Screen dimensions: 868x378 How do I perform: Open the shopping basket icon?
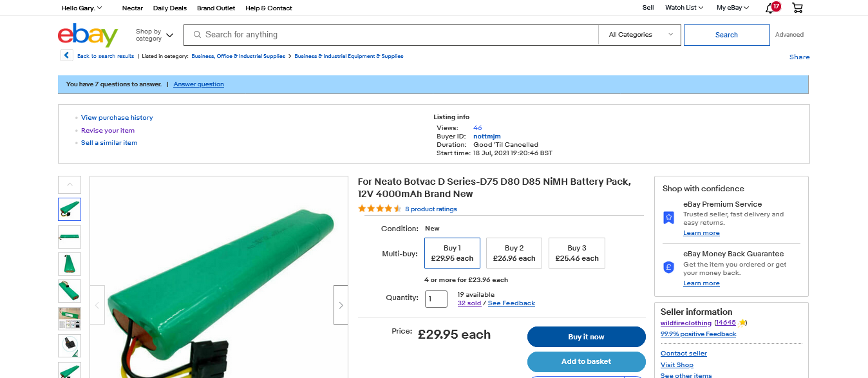tap(797, 8)
